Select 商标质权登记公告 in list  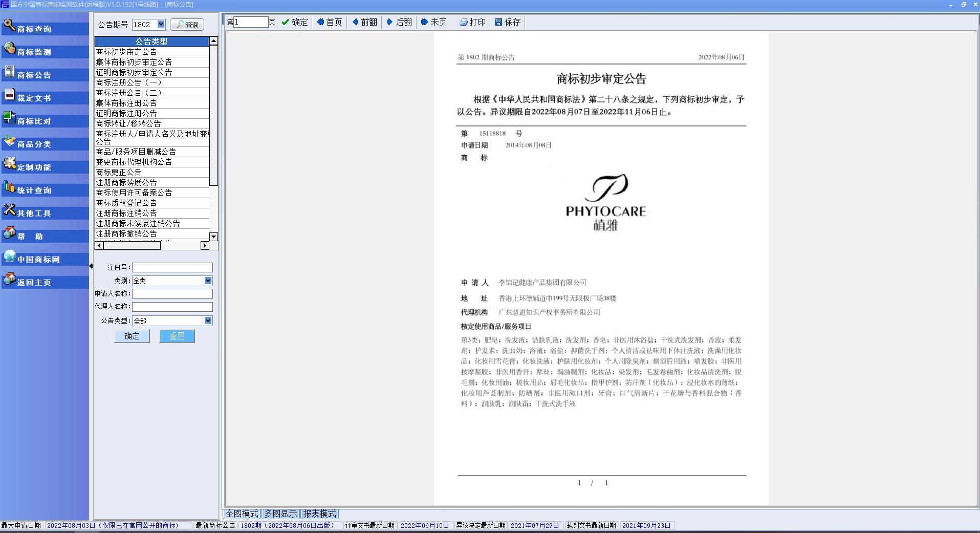coord(152,203)
